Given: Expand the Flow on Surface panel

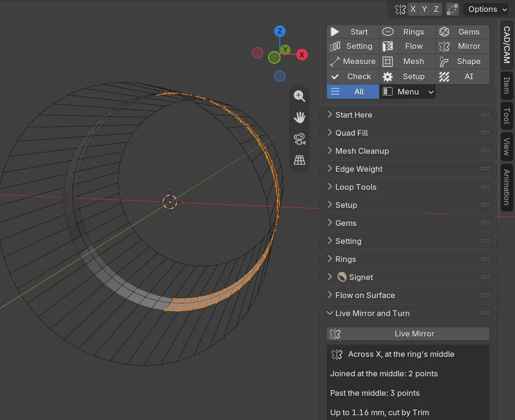Looking at the screenshot, I should click(408, 295).
